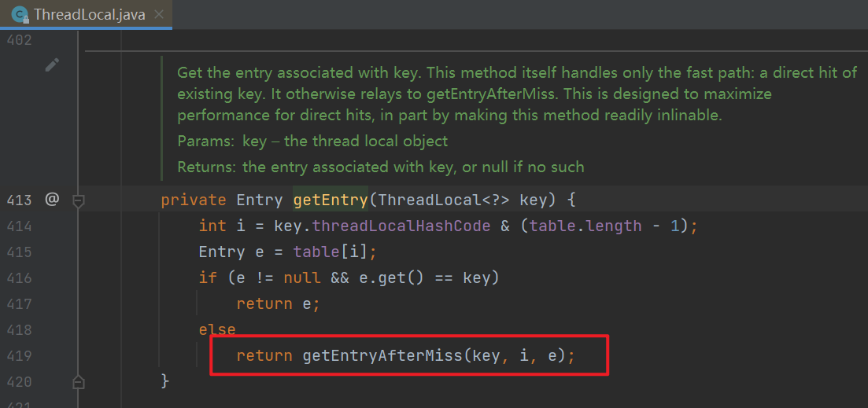The image size is (868, 408).
Task: Click the getEntry method name
Action: coord(330,200)
